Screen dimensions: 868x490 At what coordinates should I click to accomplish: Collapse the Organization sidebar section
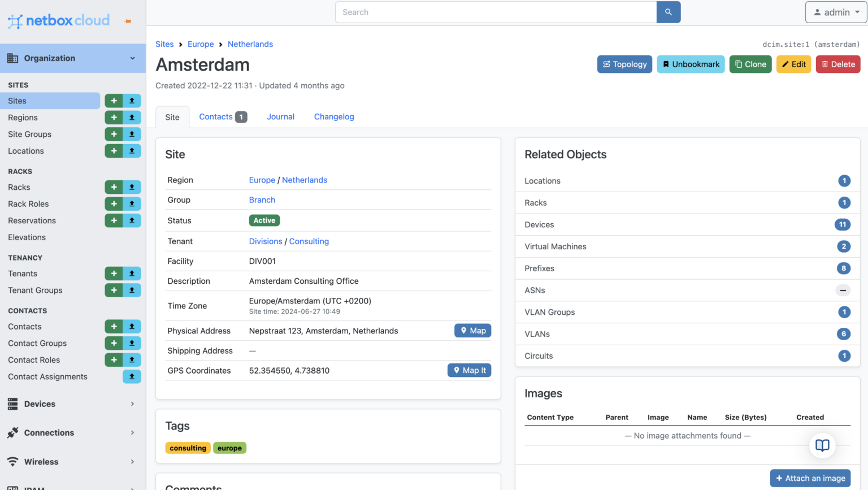tap(132, 58)
